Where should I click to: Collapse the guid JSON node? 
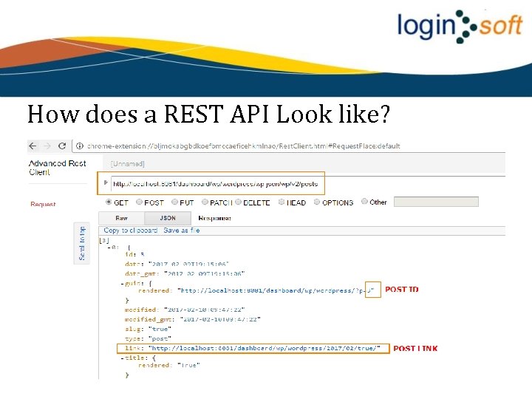point(122,283)
